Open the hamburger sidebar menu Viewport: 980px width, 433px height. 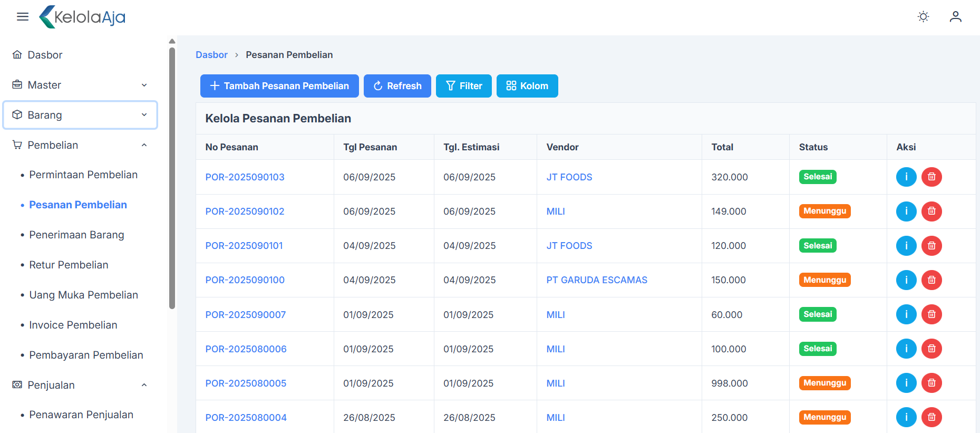tap(22, 17)
